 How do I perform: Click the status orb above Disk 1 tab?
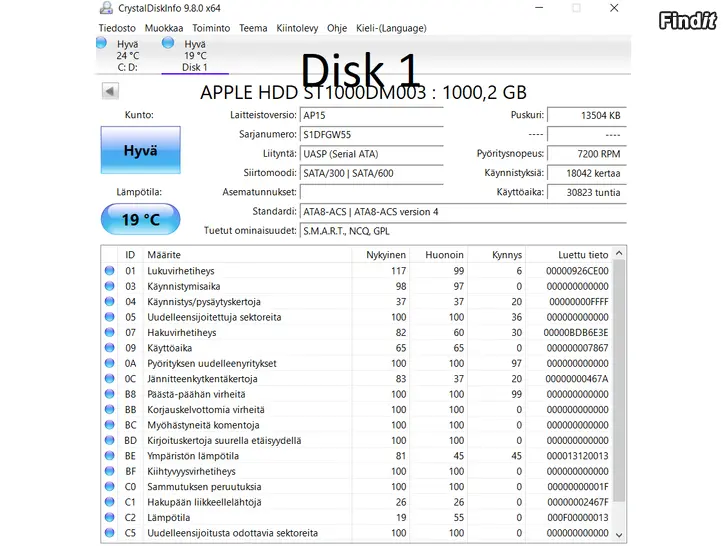coord(168,43)
